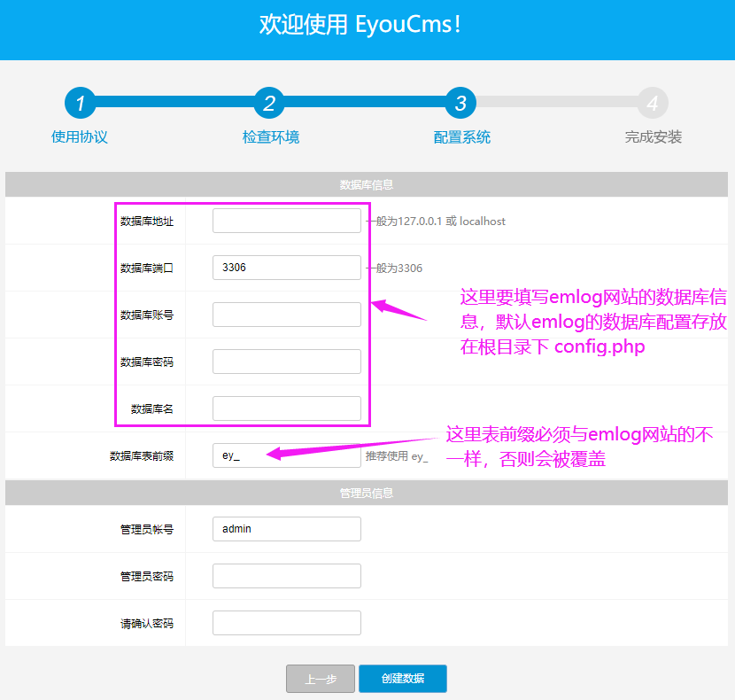The image size is (735, 700).
Task: Select step 4 circle 完成安装
Action: pyautogui.click(x=653, y=103)
